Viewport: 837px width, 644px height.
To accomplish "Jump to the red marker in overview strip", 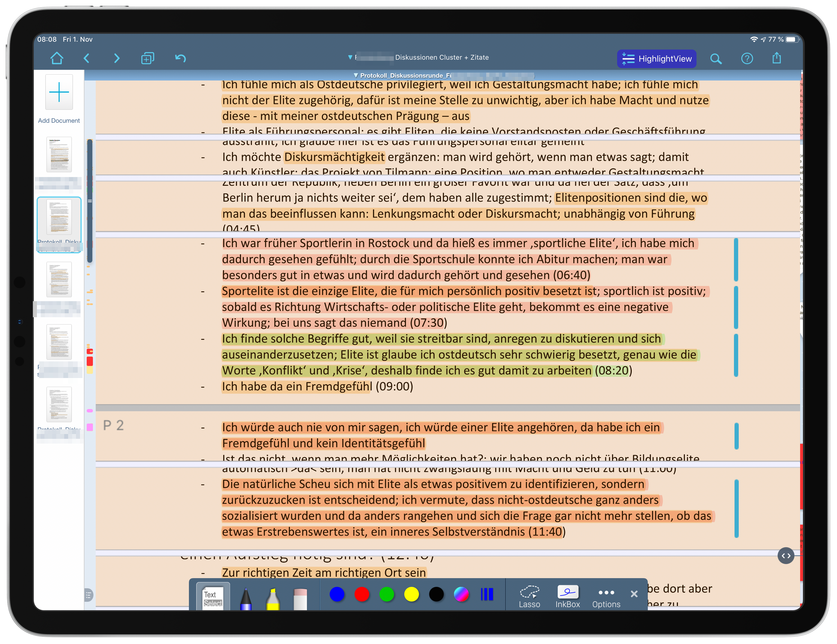I will tap(90, 361).
